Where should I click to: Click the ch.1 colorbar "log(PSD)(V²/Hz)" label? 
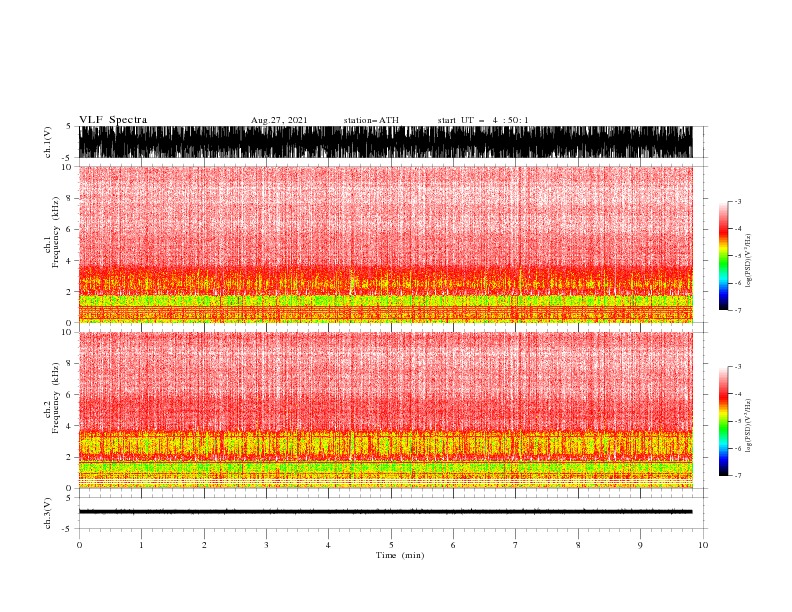click(748, 261)
